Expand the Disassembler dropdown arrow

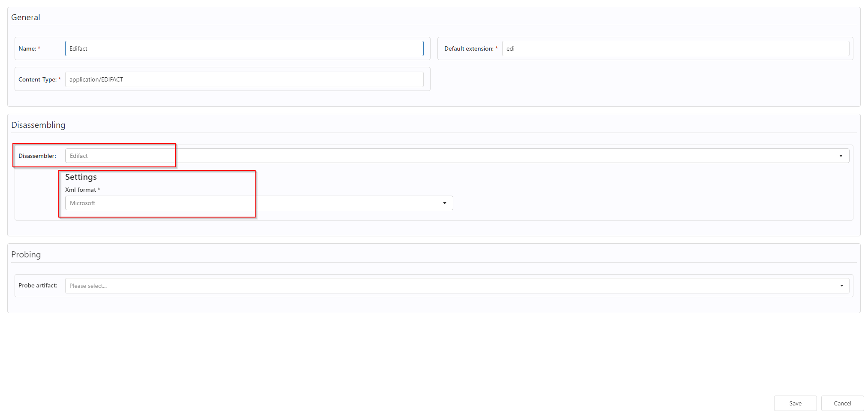coord(841,156)
